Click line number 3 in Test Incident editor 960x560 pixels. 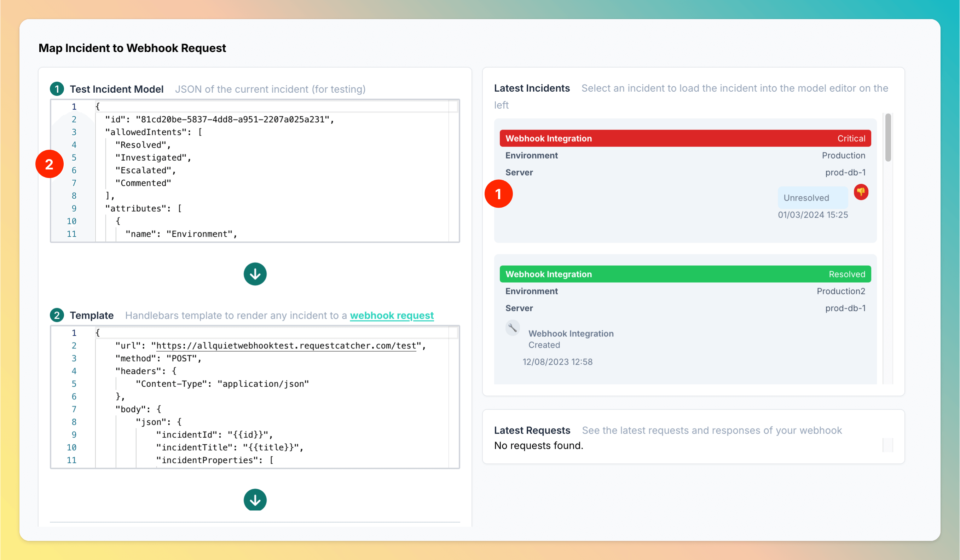click(x=74, y=132)
